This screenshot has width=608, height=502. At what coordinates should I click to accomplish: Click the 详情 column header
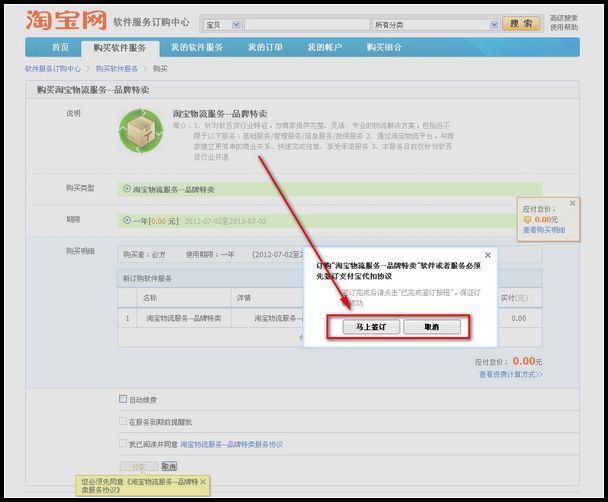point(244,298)
